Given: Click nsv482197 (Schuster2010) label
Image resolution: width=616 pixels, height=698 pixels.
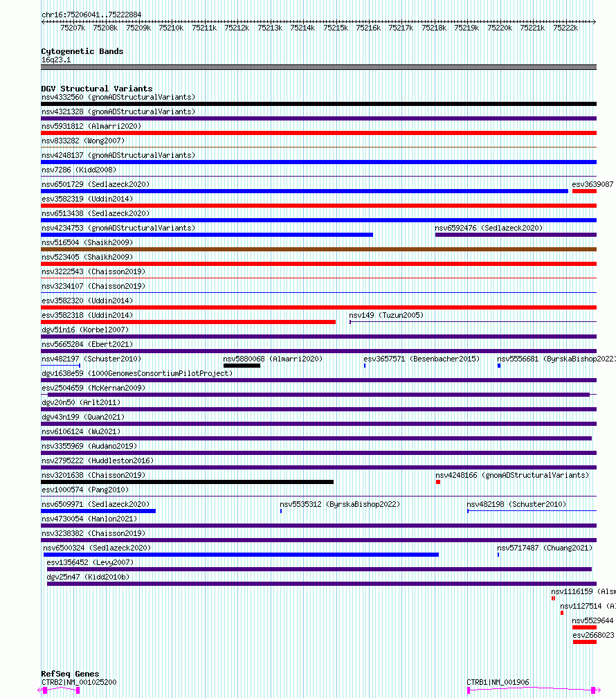Looking at the screenshot, I should click(91, 359).
